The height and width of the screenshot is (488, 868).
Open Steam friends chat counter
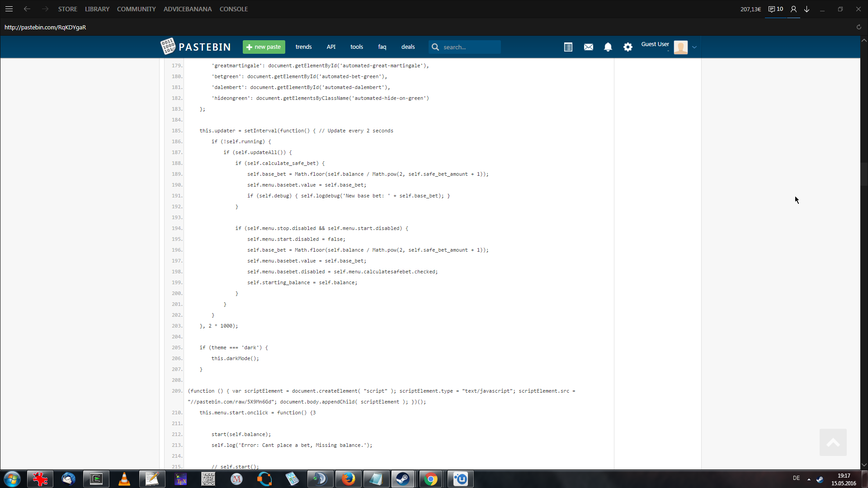775,9
